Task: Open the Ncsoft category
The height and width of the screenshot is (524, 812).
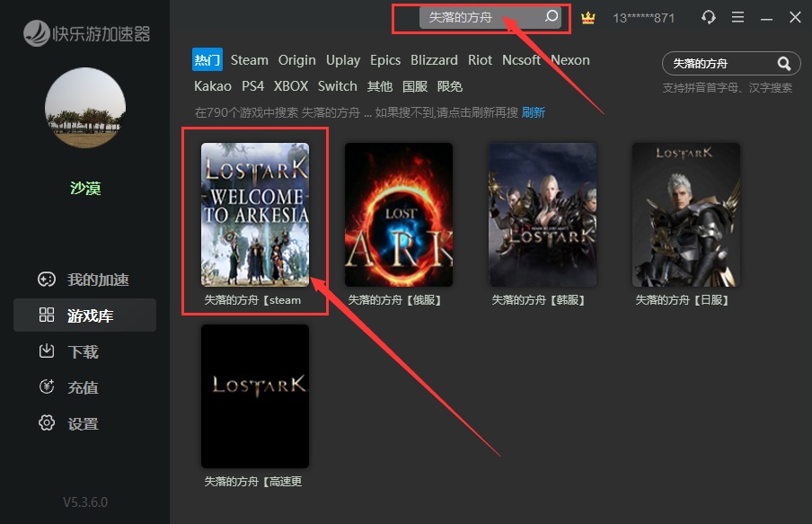Action: (522, 60)
